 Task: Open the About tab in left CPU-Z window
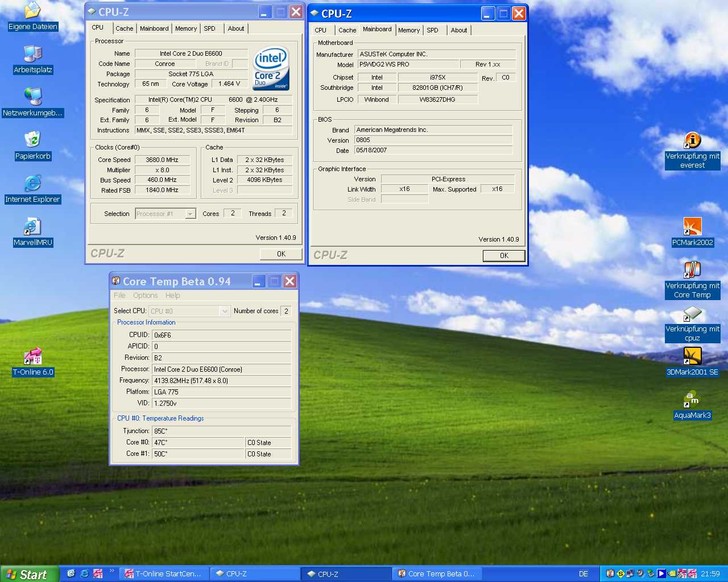pos(236,28)
